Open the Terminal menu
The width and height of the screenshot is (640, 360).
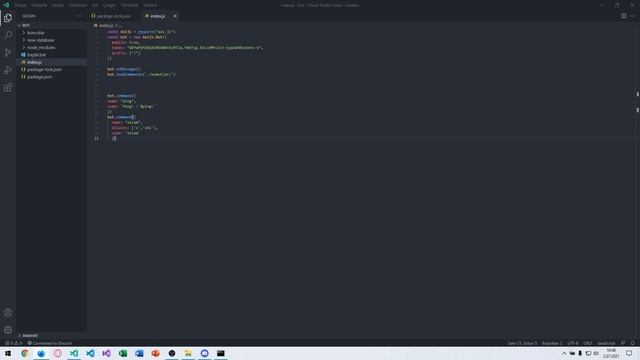129,5
